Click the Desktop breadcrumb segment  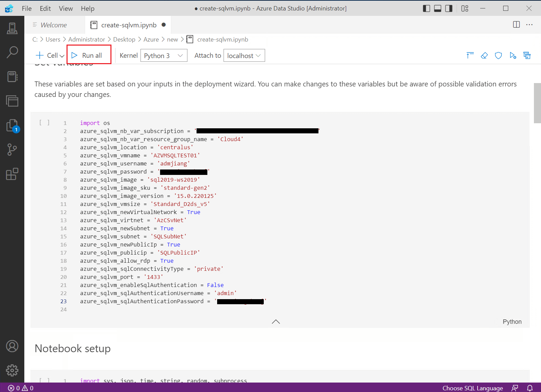124,40
